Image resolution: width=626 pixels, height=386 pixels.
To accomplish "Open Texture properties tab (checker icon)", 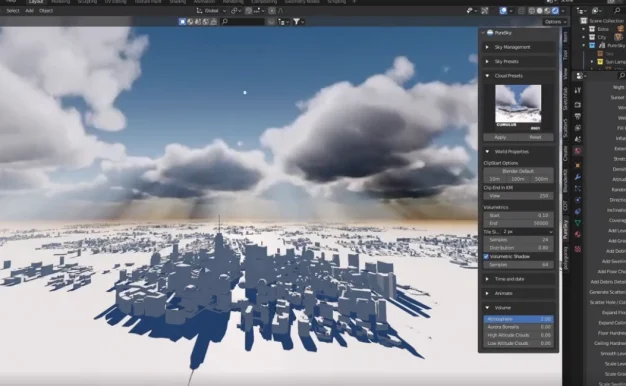I will coord(578,249).
